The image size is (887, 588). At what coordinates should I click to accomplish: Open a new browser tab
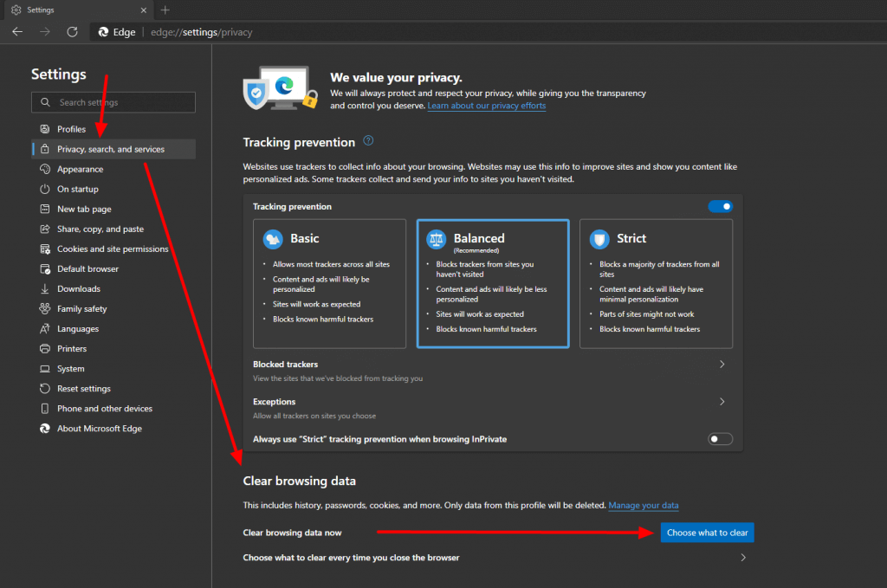pyautogui.click(x=164, y=10)
